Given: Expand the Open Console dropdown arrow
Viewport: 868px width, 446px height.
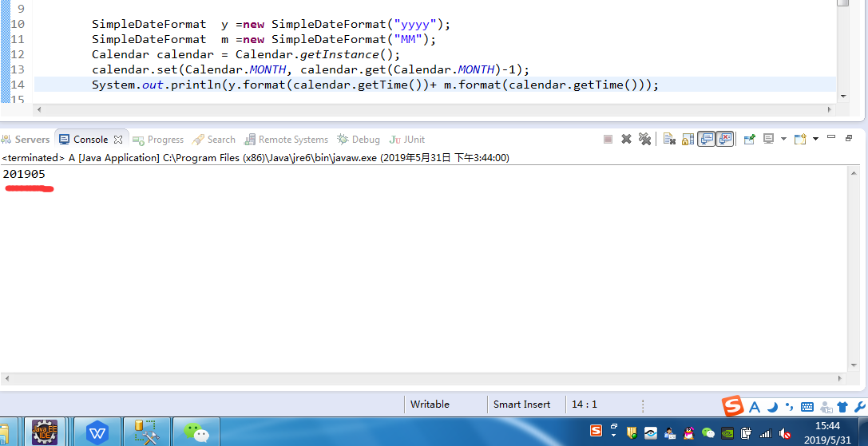Looking at the screenshot, I should point(815,140).
